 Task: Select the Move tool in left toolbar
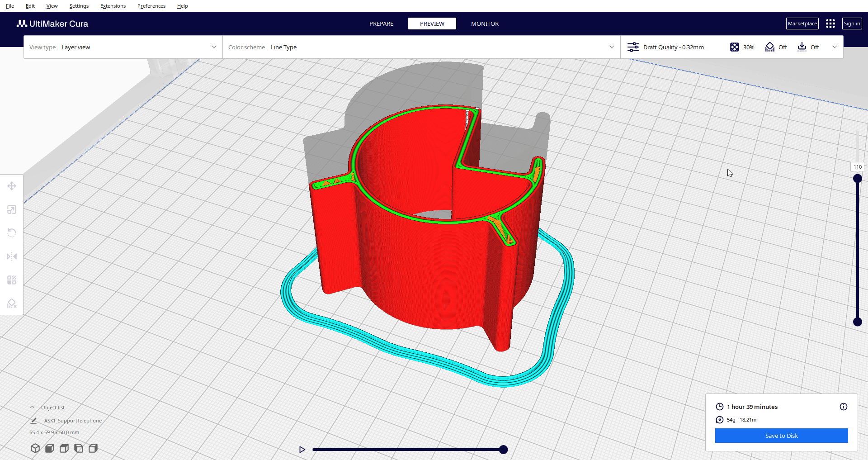click(12, 186)
